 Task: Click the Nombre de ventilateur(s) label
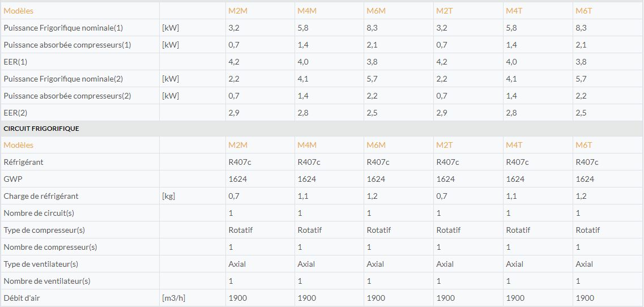click(47, 281)
